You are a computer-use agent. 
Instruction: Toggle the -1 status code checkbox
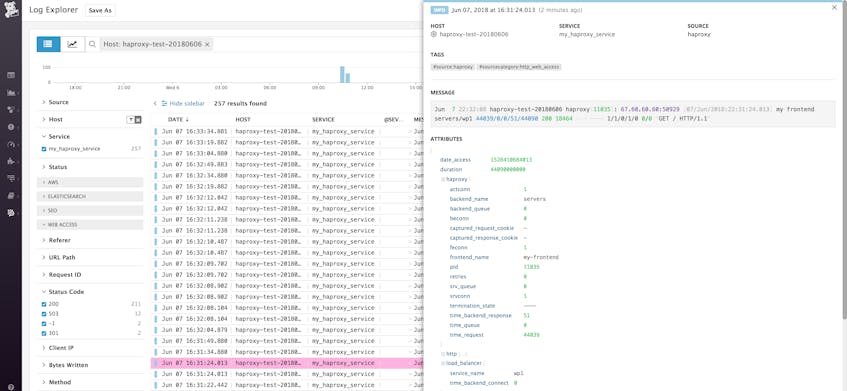click(x=44, y=323)
